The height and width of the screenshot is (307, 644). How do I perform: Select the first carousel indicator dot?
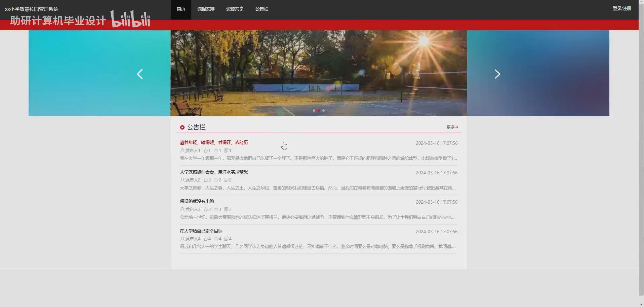point(314,110)
